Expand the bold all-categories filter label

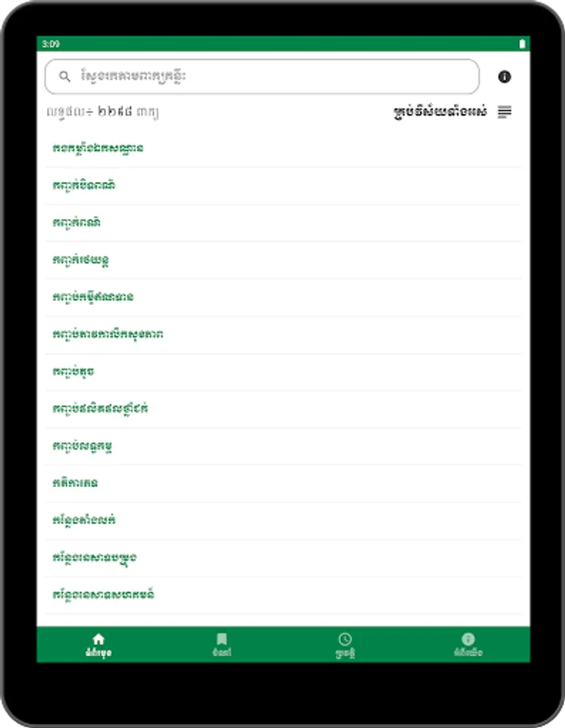tap(440, 112)
